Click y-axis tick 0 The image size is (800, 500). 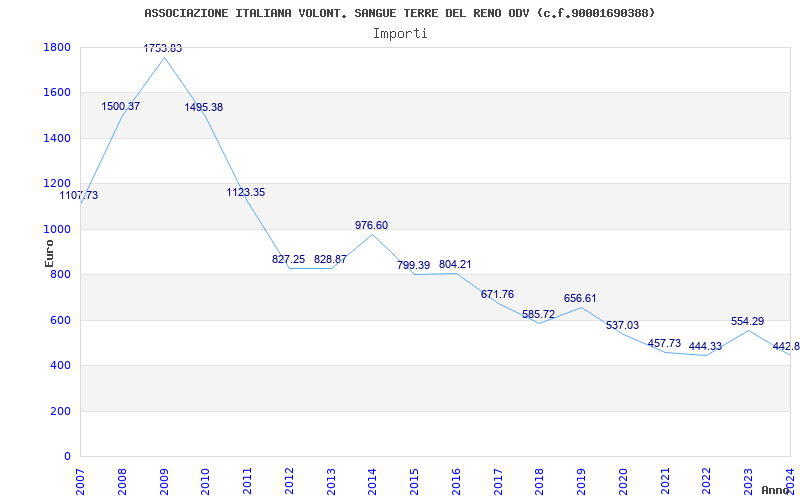(67, 457)
